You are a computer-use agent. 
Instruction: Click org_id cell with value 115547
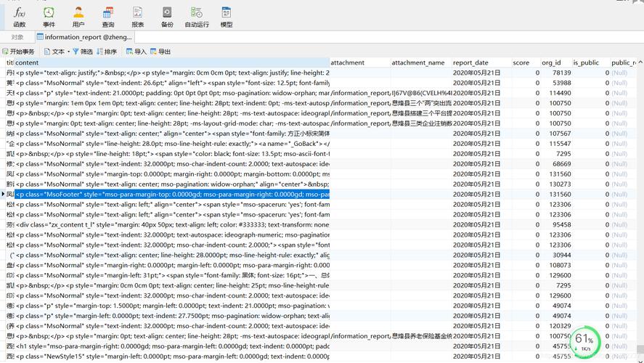point(556,144)
